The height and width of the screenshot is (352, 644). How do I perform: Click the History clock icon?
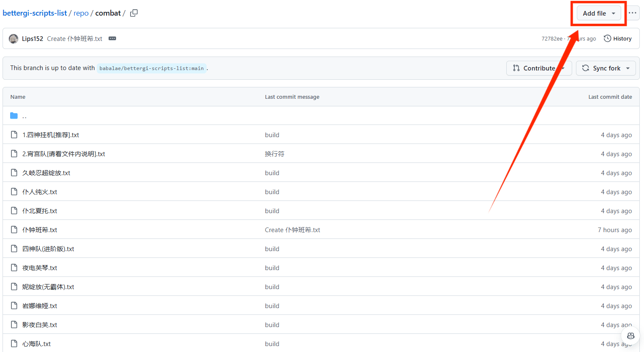(607, 38)
